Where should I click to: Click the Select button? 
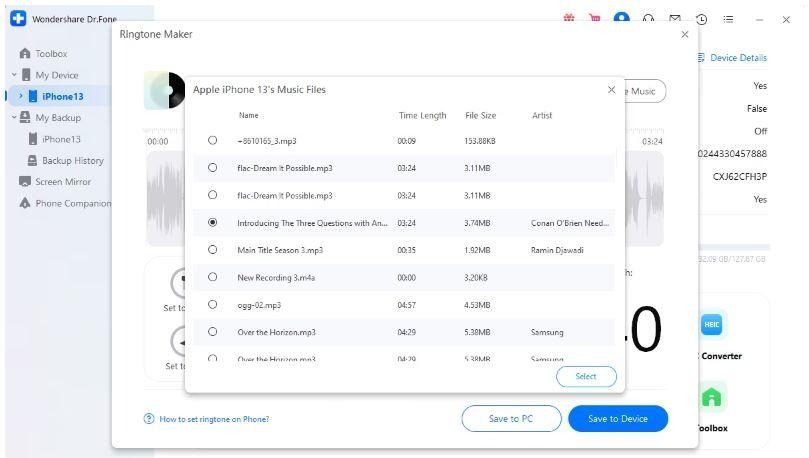586,377
